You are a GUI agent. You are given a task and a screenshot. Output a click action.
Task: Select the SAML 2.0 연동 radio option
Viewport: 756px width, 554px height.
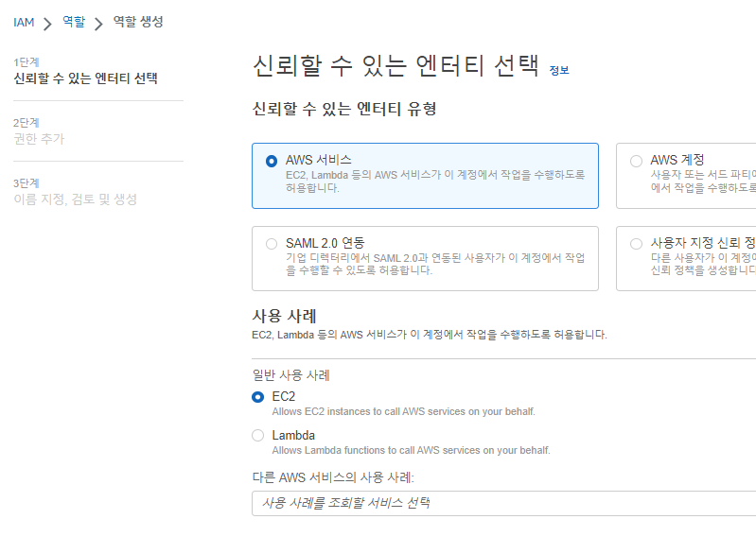tap(272, 244)
